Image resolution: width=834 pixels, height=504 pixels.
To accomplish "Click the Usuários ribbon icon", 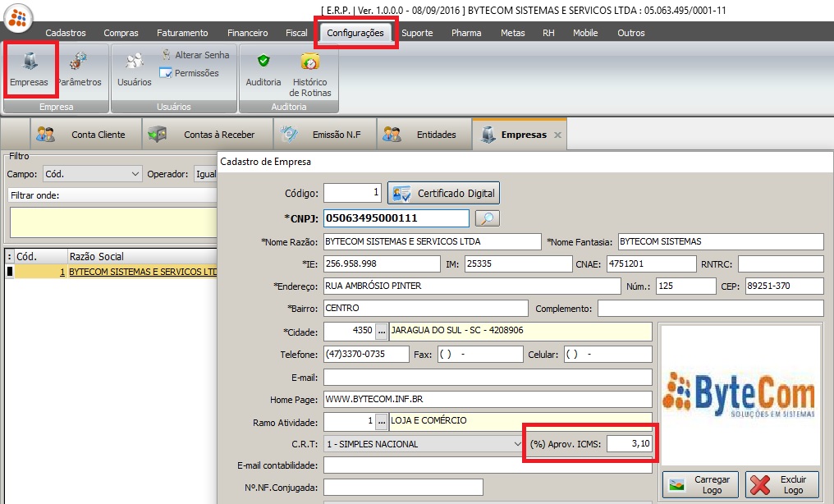I will 134,70.
